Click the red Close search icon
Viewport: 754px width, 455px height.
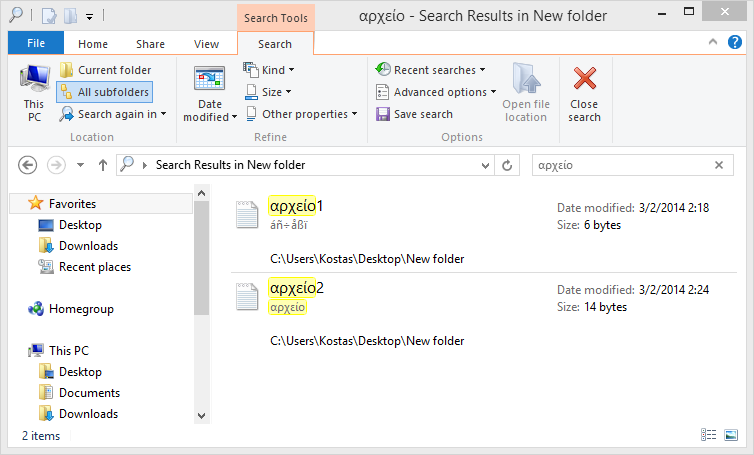point(585,78)
